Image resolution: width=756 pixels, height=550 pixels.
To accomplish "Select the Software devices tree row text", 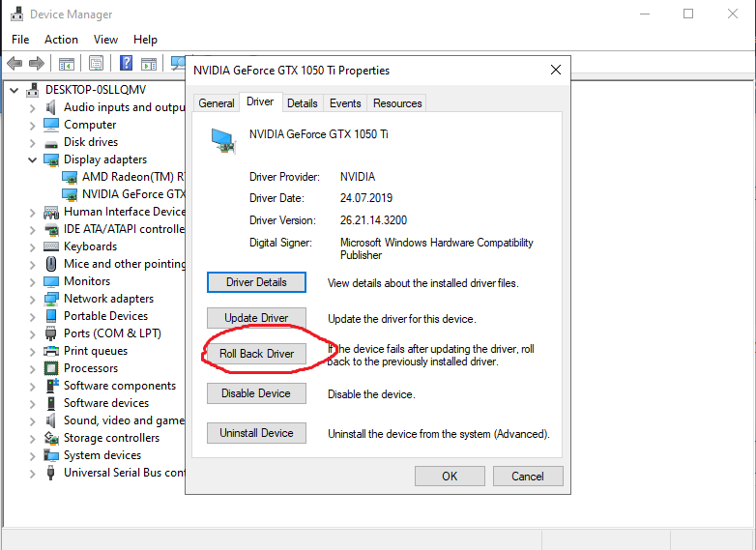I will coord(106,403).
